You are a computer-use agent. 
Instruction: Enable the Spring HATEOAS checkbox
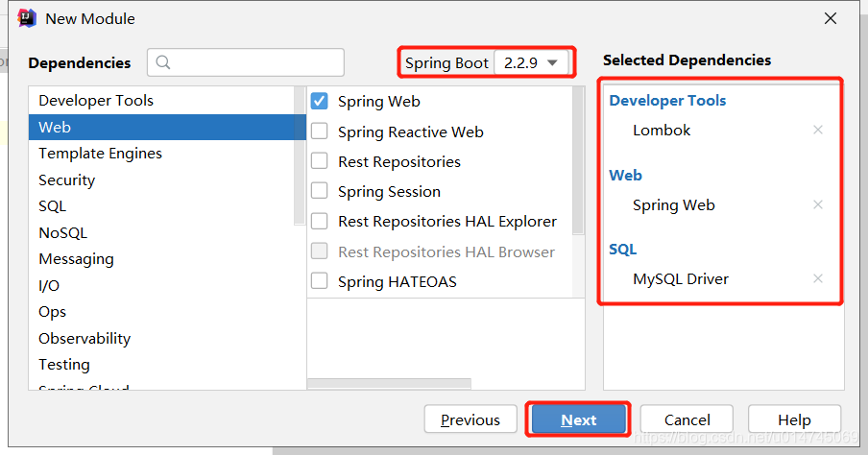(x=320, y=281)
